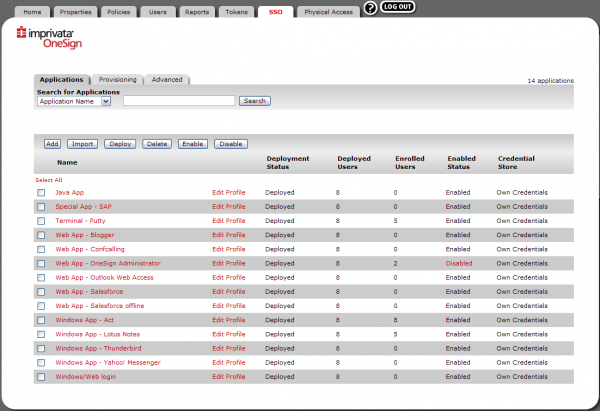Click the Credential Store column header
This screenshot has height=411, width=600.
coord(516,163)
